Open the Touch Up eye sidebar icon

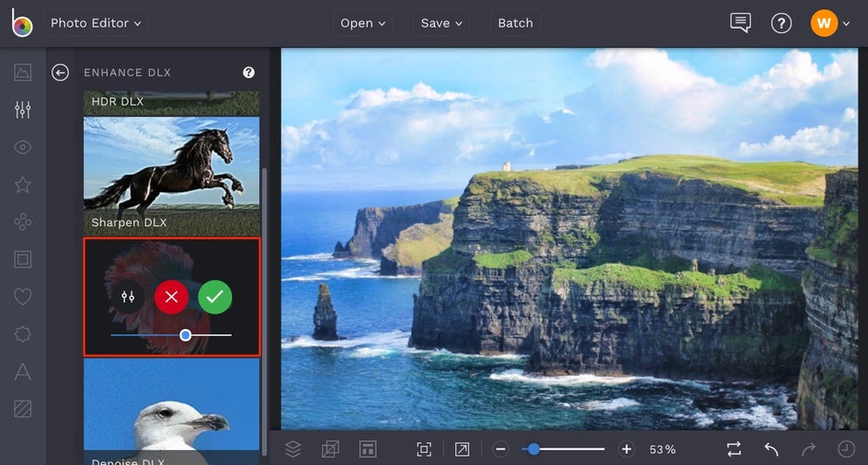coord(23,147)
